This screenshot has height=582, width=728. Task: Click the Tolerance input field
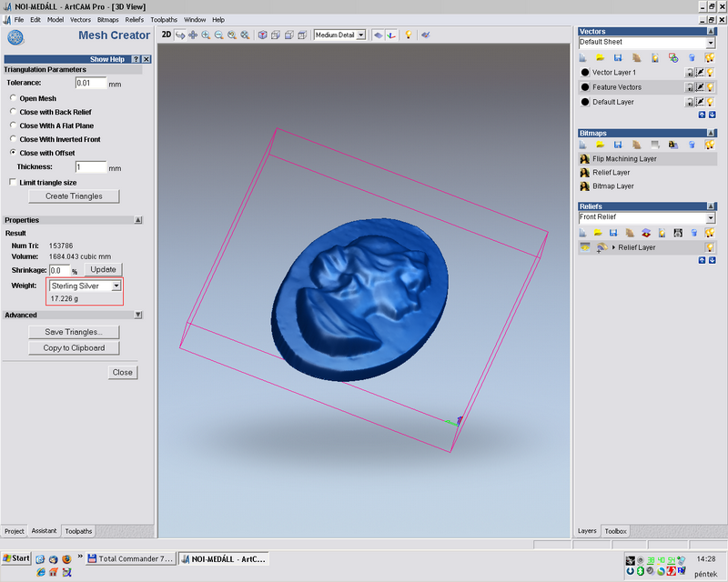pyautogui.click(x=90, y=83)
